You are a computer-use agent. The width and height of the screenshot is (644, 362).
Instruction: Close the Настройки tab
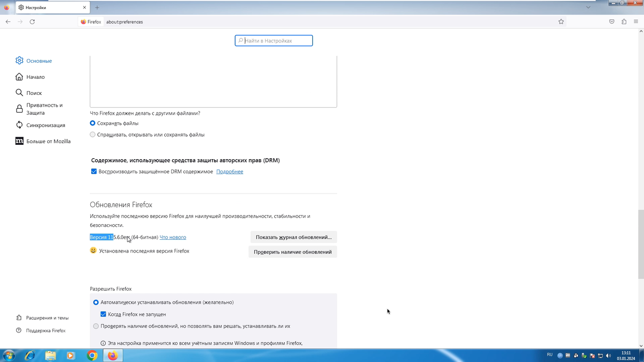pyautogui.click(x=85, y=8)
